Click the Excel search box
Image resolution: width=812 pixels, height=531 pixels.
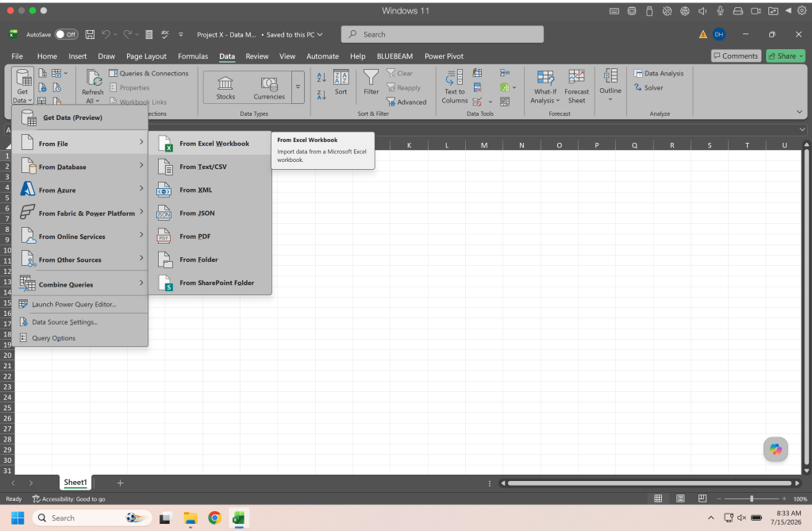[442, 34]
